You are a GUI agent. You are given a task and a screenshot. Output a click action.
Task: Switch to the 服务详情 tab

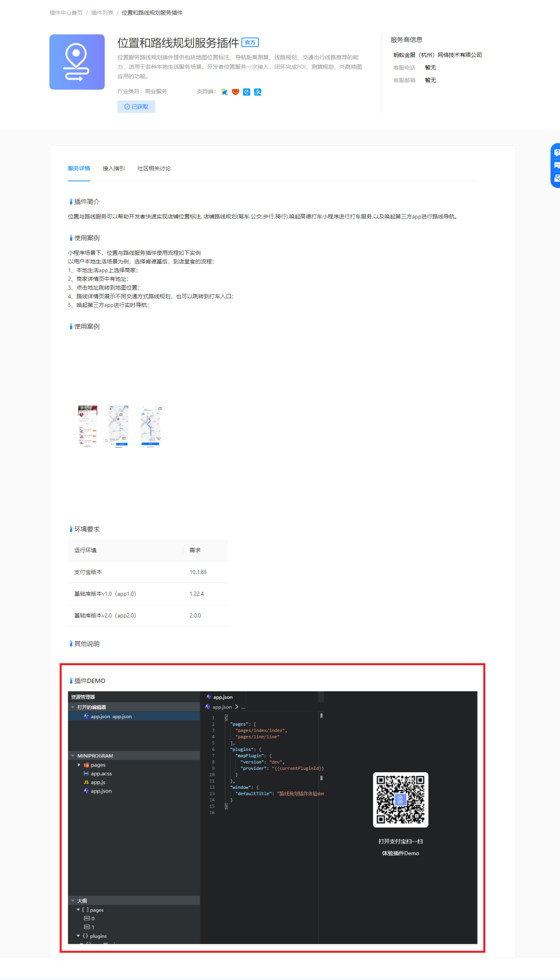coord(79,168)
